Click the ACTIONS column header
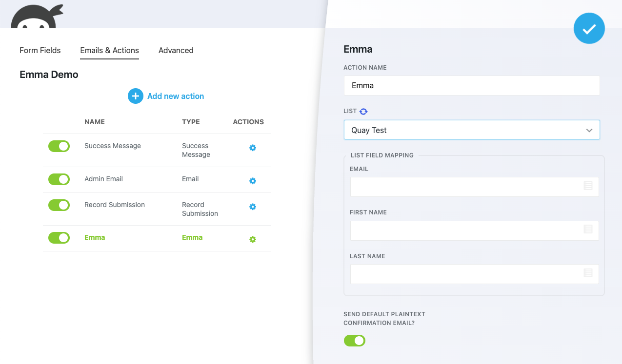This screenshot has height=364, width=622. [x=248, y=122]
